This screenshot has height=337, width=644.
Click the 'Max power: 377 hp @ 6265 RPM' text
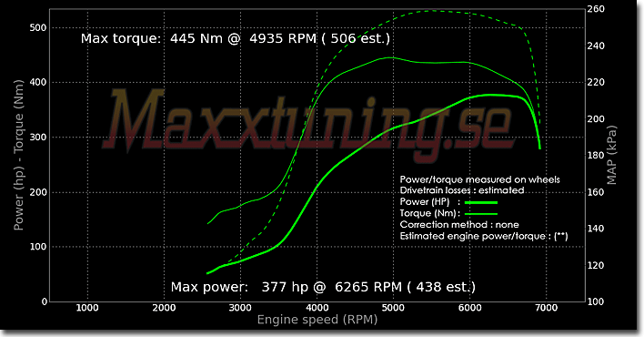point(287,287)
